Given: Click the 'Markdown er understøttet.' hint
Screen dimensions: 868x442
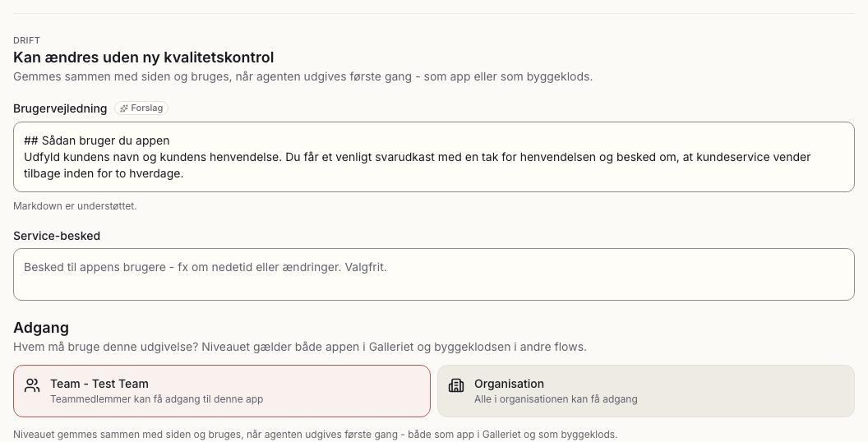Looking at the screenshot, I should coord(75,205).
